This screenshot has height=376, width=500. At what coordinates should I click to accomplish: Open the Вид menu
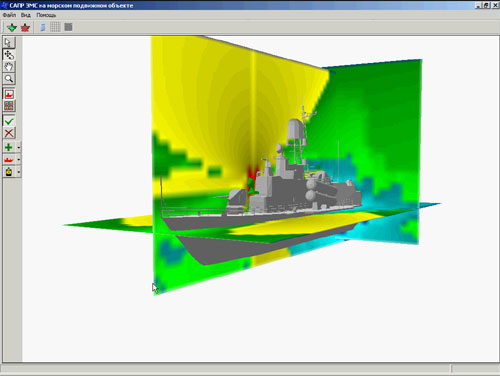tap(26, 15)
